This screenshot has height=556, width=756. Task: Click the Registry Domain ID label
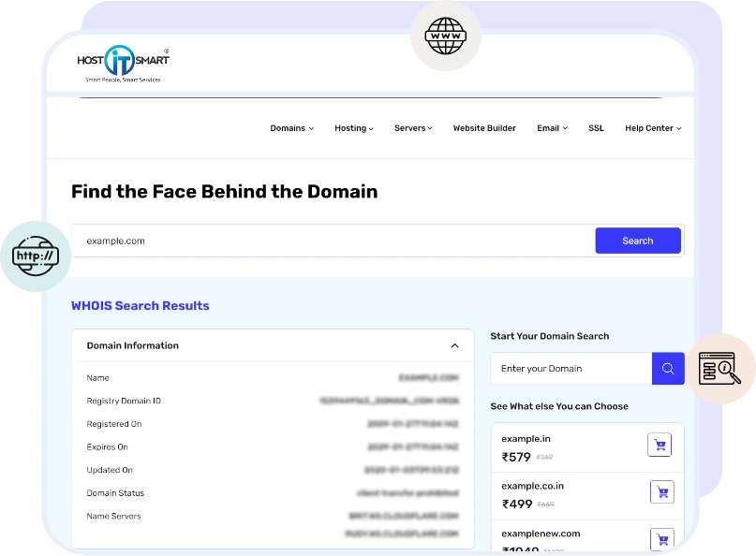point(124,401)
